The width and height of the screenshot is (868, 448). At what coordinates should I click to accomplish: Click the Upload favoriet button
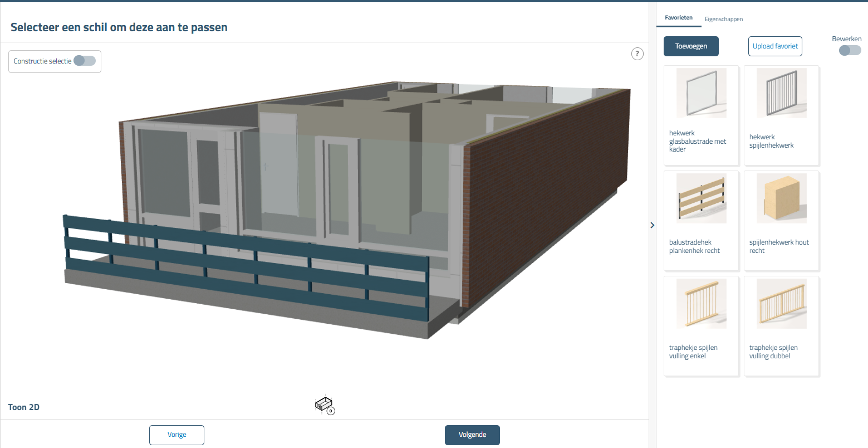774,46
